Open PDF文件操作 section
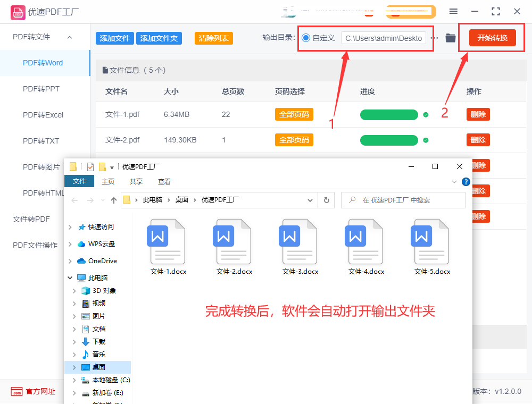Screen dimensions: 532x404 pyautogui.click(x=35, y=245)
